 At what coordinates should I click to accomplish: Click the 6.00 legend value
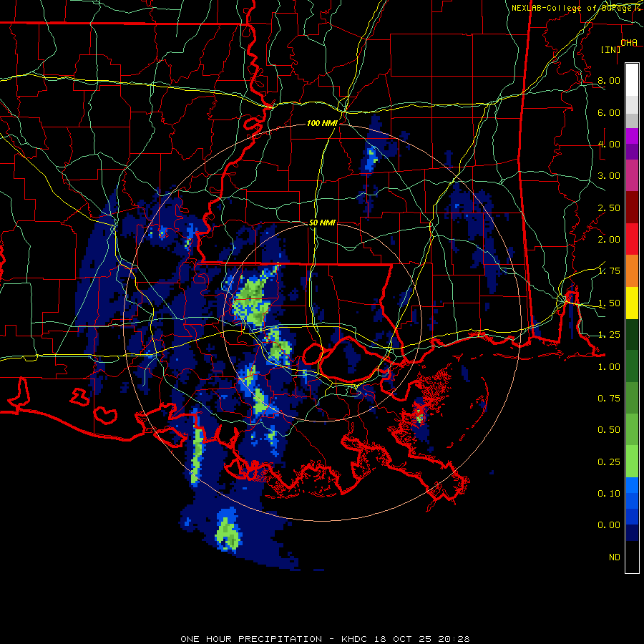[609, 112]
